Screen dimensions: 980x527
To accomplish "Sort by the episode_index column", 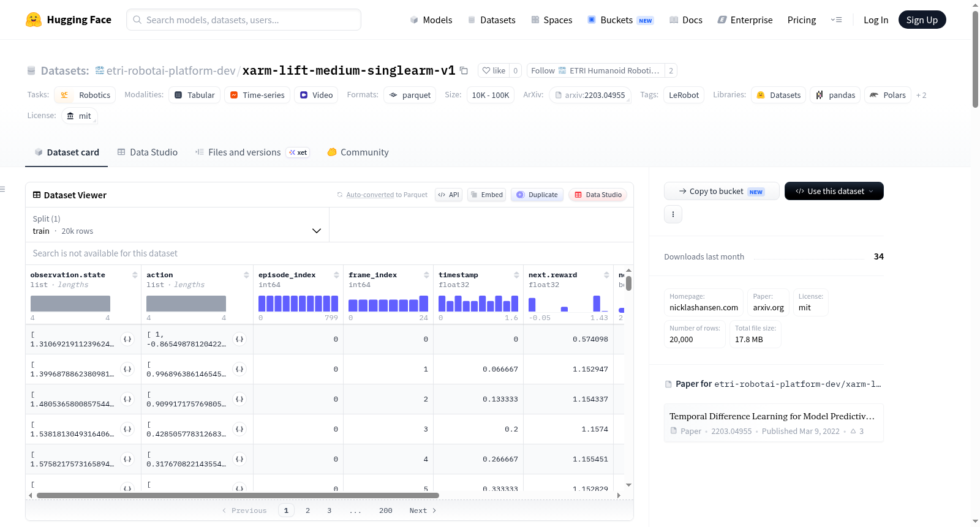I will [x=336, y=275].
